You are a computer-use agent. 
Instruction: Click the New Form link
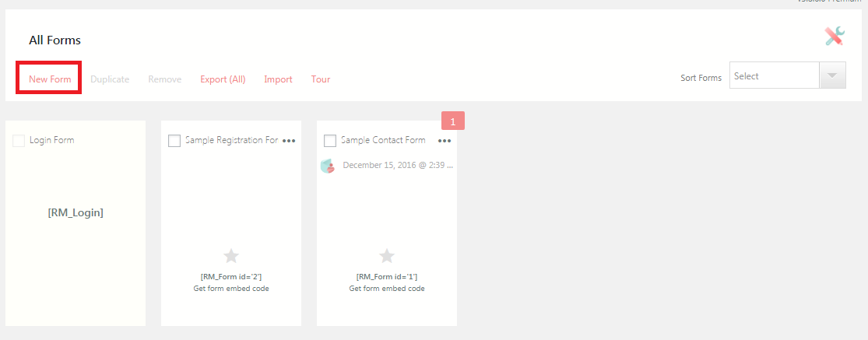coord(50,79)
